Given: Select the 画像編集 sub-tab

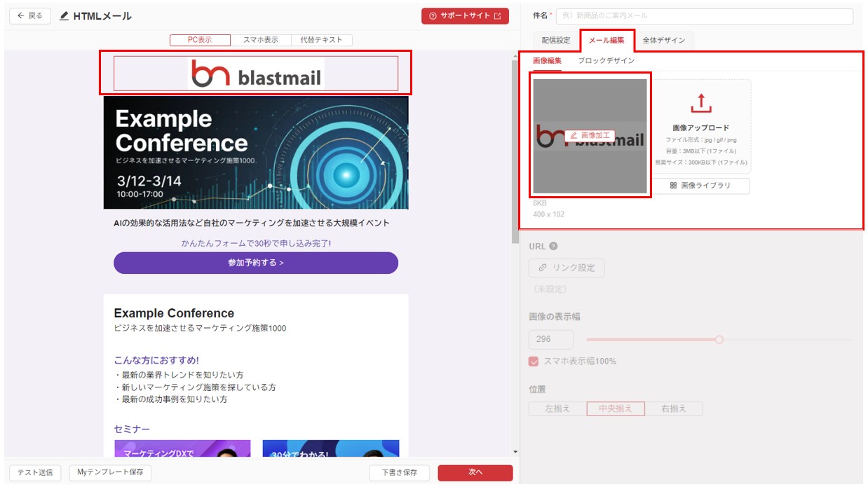Looking at the screenshot, I should (547, 61).
